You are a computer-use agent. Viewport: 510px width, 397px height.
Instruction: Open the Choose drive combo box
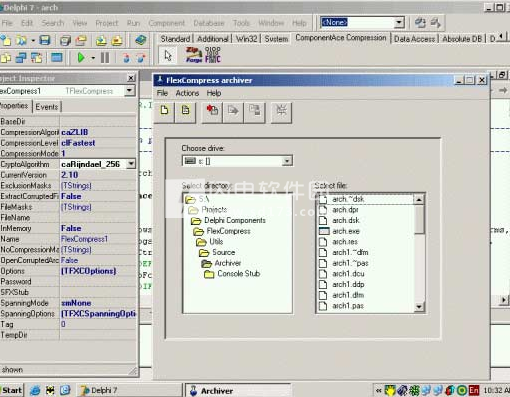coord(238,161)
